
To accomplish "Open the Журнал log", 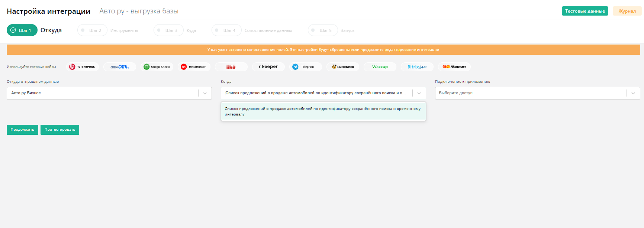I will [627, 11].
